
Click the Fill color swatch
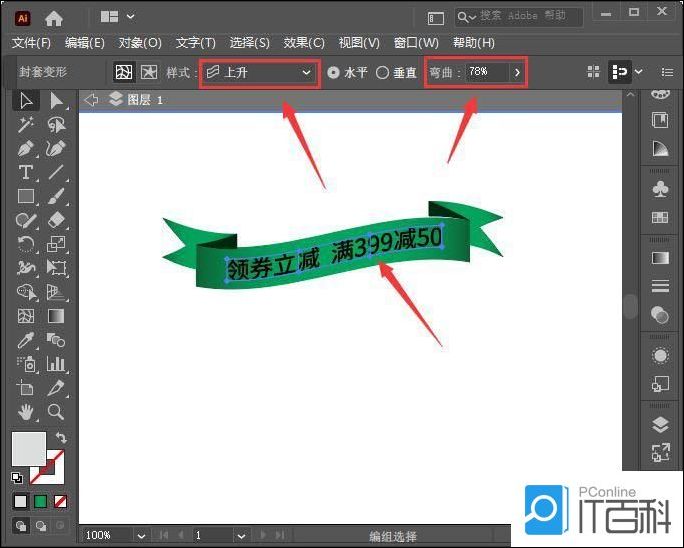(x=29, y=449)
